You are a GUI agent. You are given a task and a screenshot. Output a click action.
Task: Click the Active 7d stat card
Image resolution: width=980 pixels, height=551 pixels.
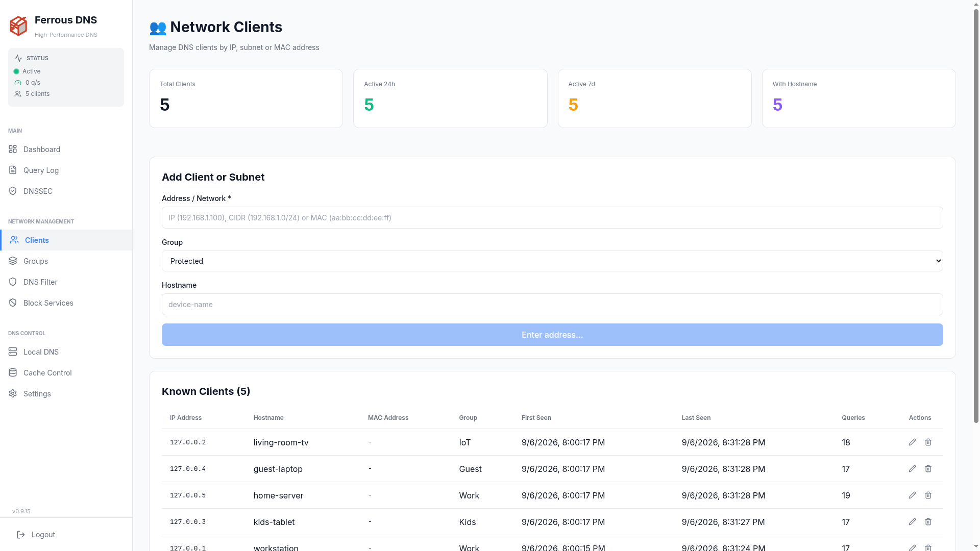point(654,98)
